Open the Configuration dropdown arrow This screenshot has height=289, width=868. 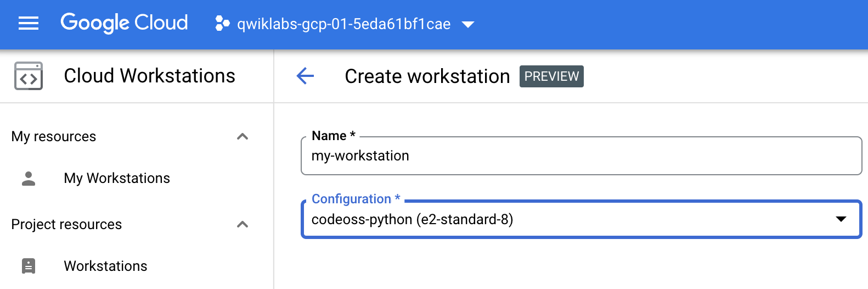841,219
